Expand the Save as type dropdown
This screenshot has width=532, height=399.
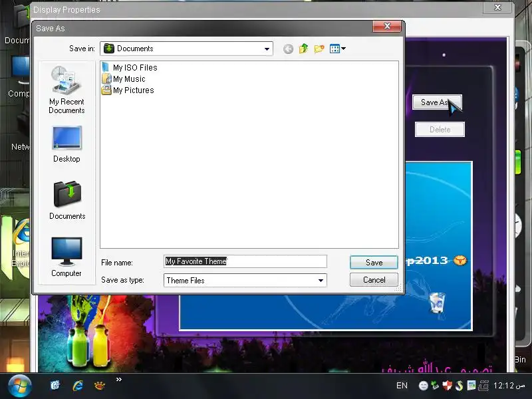click(x=321, y=280)
